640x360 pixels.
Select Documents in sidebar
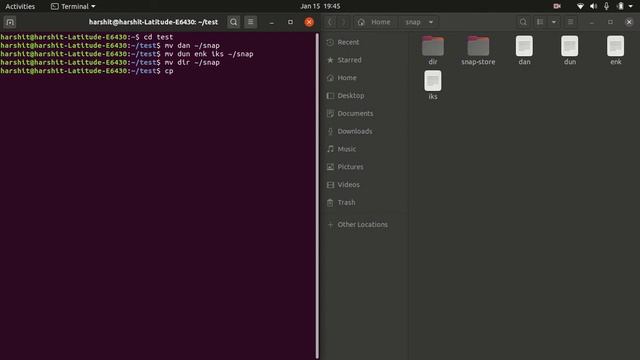click(365, 113)
